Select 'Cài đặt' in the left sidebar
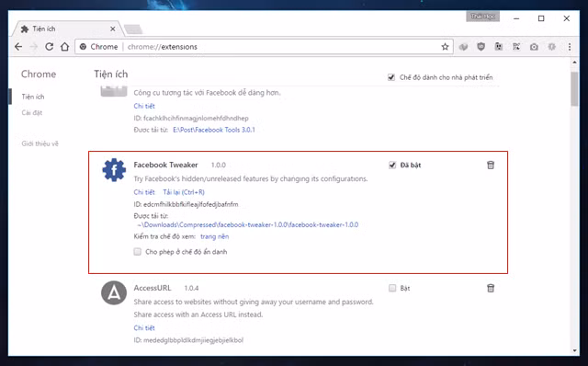The width and height of the screenshot is (588, 366). [x=32, y=112]
